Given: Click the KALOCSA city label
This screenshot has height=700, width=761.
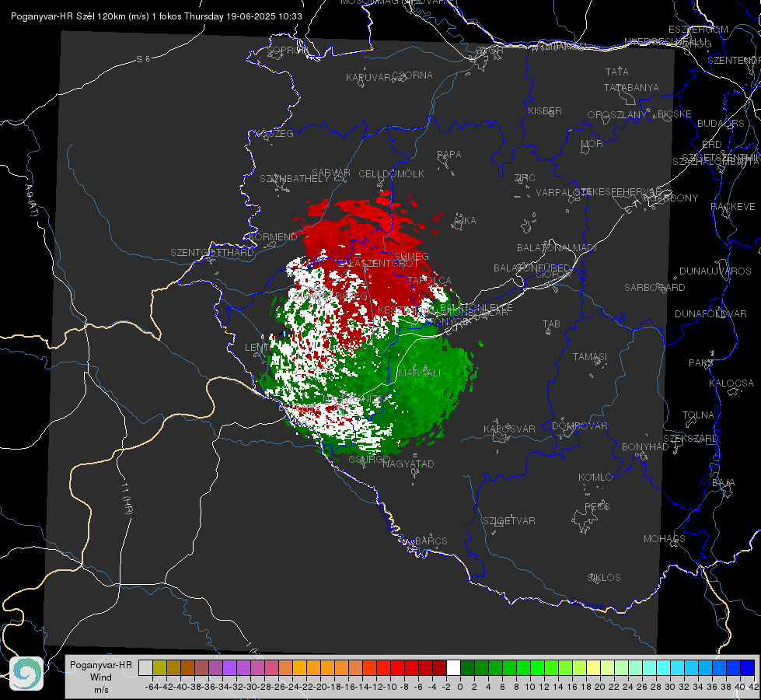Looking at the screenshot, I should pyautogui.click(x=731, y=383).
